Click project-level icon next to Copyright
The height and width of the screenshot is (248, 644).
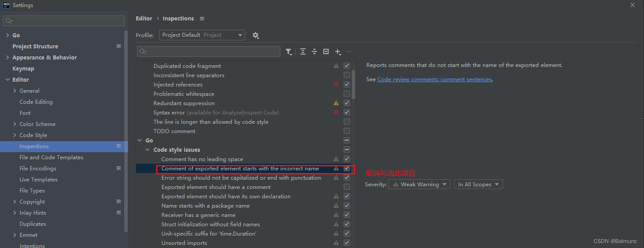pyautogui.click(x=118, y=201)
